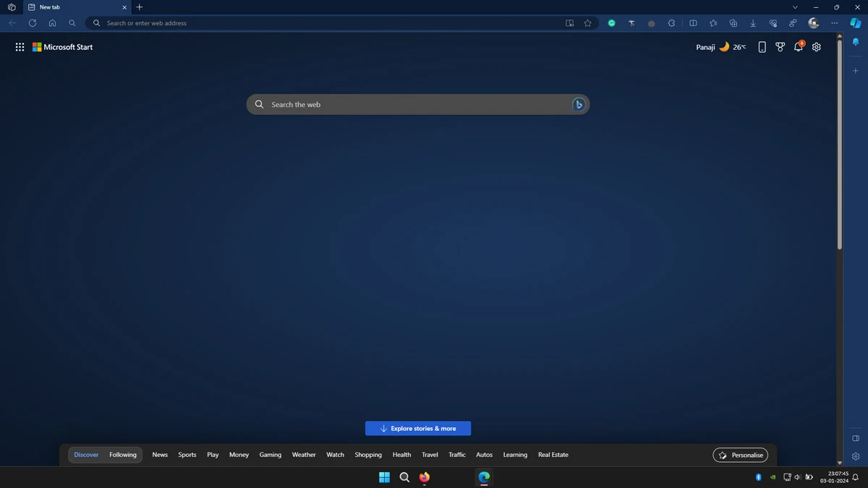Open the notifications bell with badge

799,47
